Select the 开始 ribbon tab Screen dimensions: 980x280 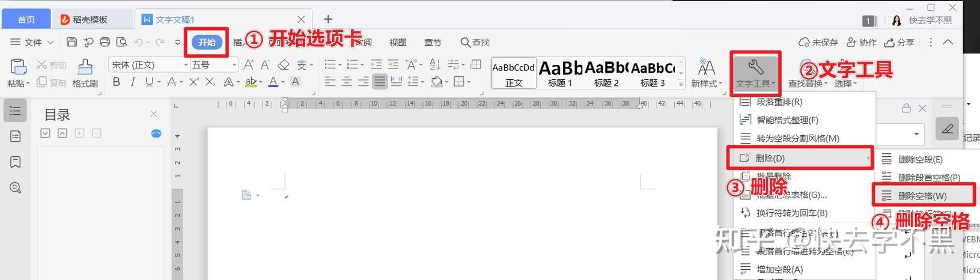[x=207, y=42]
